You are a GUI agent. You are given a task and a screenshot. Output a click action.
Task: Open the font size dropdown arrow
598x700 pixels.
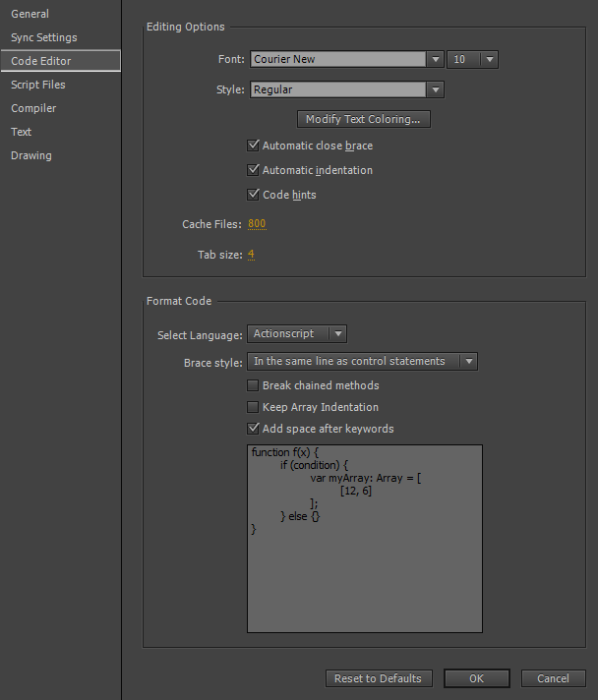point(490,59)
